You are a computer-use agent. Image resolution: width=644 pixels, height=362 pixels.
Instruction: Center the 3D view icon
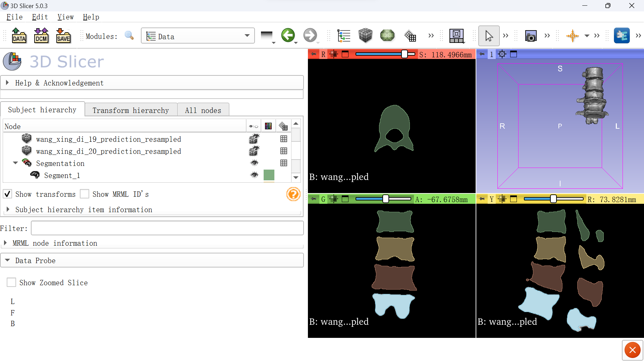(x=502, y=54)
